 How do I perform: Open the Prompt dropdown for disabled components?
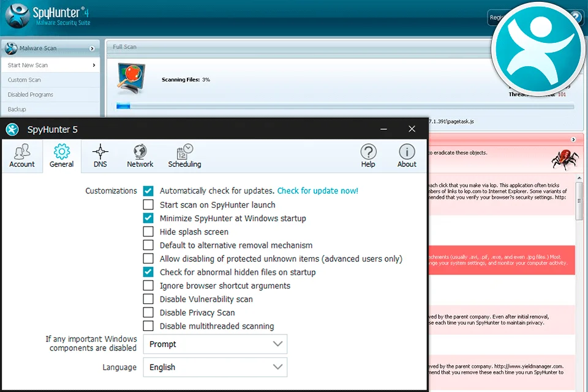point(215,344)
